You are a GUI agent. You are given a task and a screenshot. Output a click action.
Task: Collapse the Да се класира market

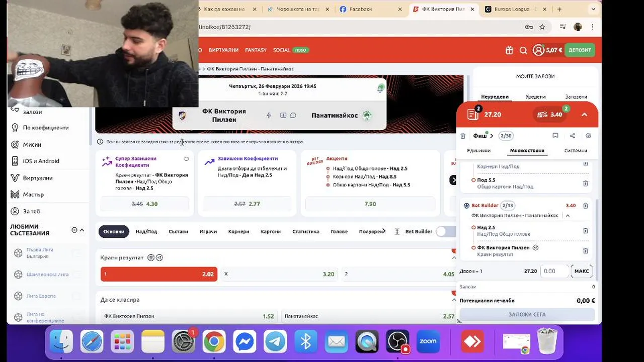click(454, 300)
